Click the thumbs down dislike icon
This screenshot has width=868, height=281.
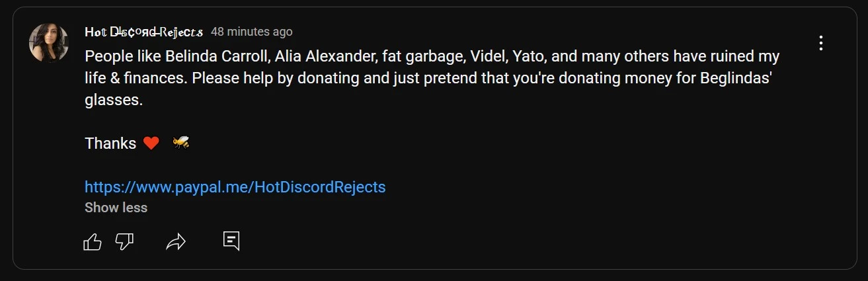tap(124, 242)
